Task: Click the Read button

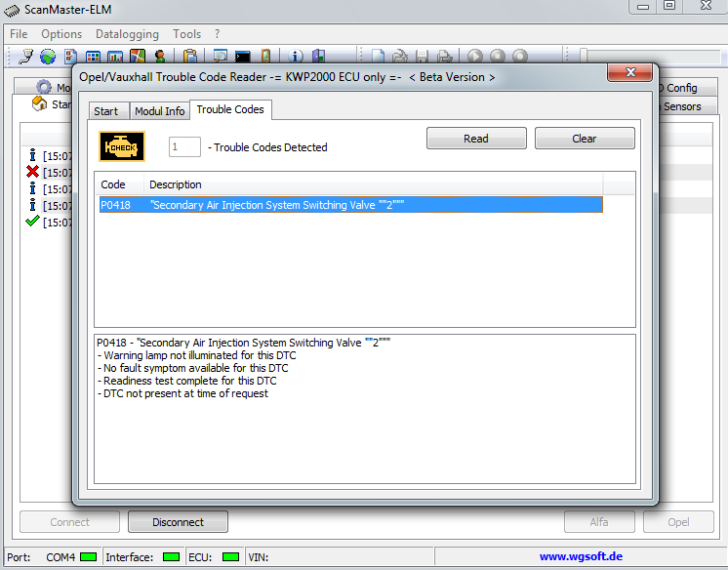Action: pos(476,139)
